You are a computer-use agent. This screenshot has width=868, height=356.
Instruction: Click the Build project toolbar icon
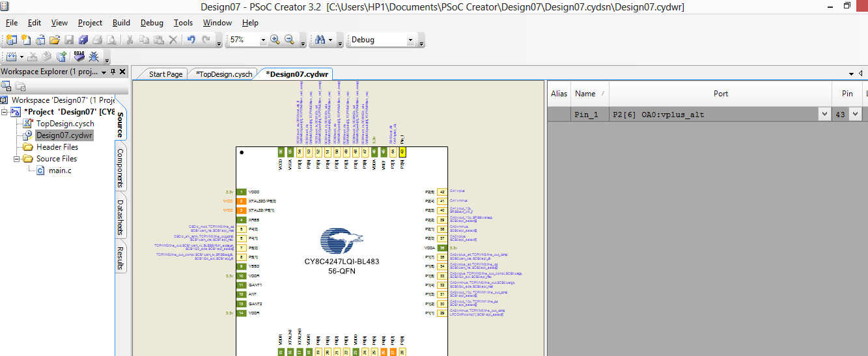[11, 57]
